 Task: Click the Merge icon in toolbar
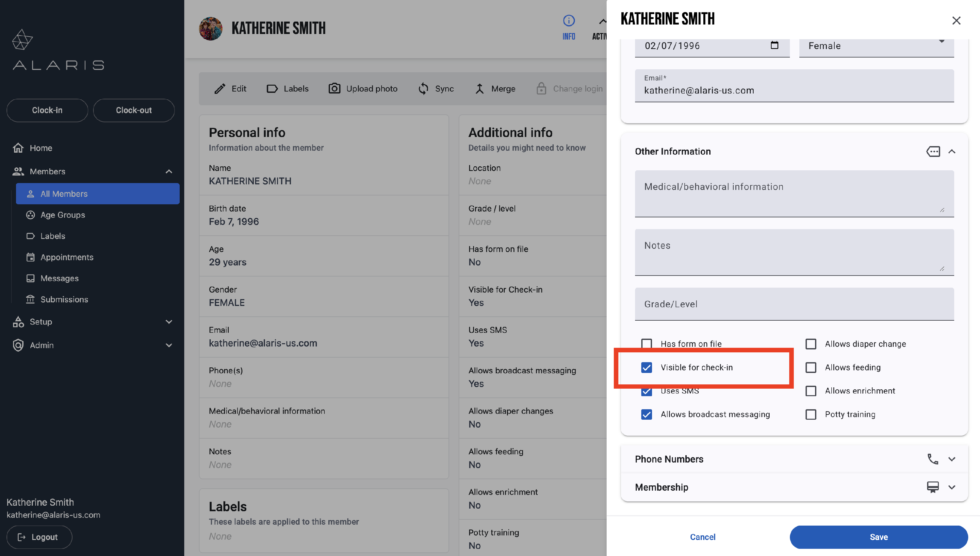point(480,89)
